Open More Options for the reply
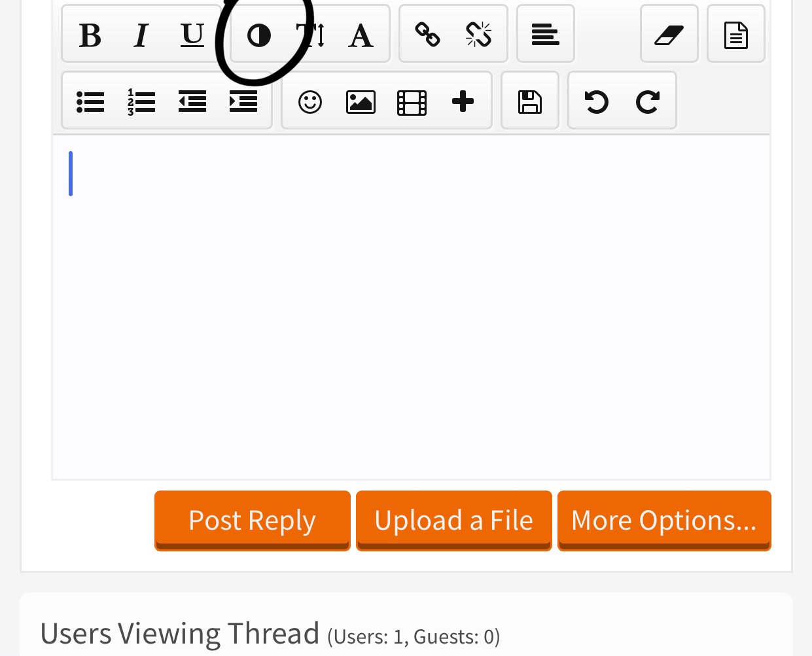The height and width of the screenshot is (656, 812). (x=664, y=521)
